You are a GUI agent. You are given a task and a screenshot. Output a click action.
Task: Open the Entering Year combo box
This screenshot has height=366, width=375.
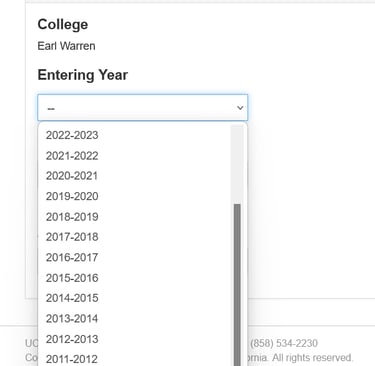(143, 108)
